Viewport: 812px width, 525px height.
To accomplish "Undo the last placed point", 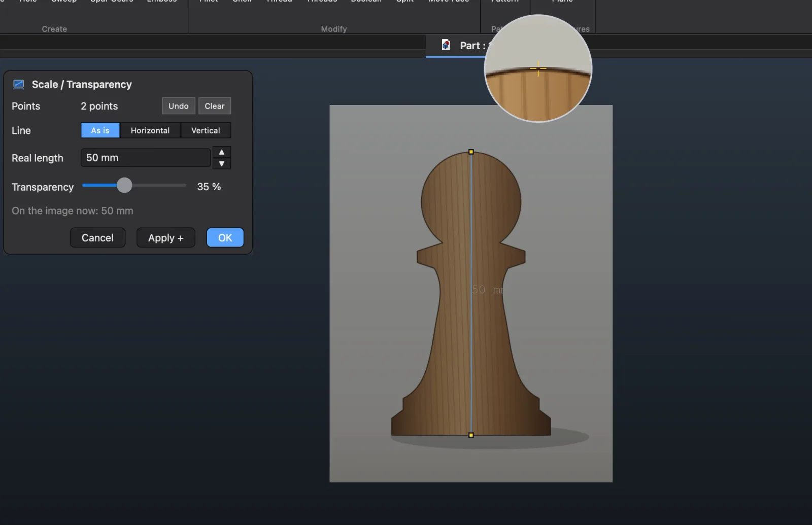I will (x=179, y=106).
